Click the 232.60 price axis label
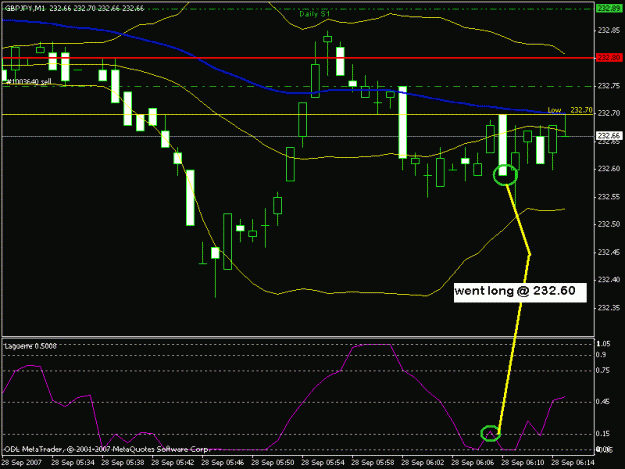The width and height of the screenshot is (625, 469). [609, 169]
